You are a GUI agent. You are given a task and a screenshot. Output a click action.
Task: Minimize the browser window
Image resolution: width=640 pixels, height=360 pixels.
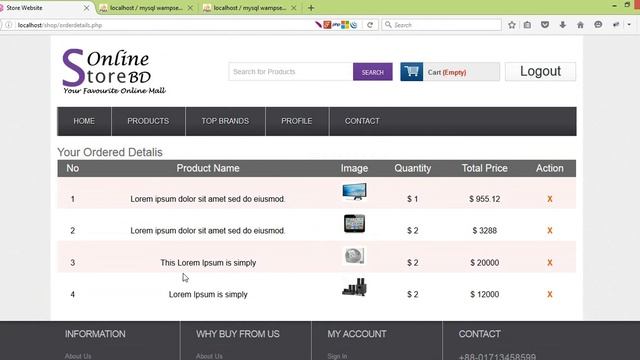tap(614, 5)
